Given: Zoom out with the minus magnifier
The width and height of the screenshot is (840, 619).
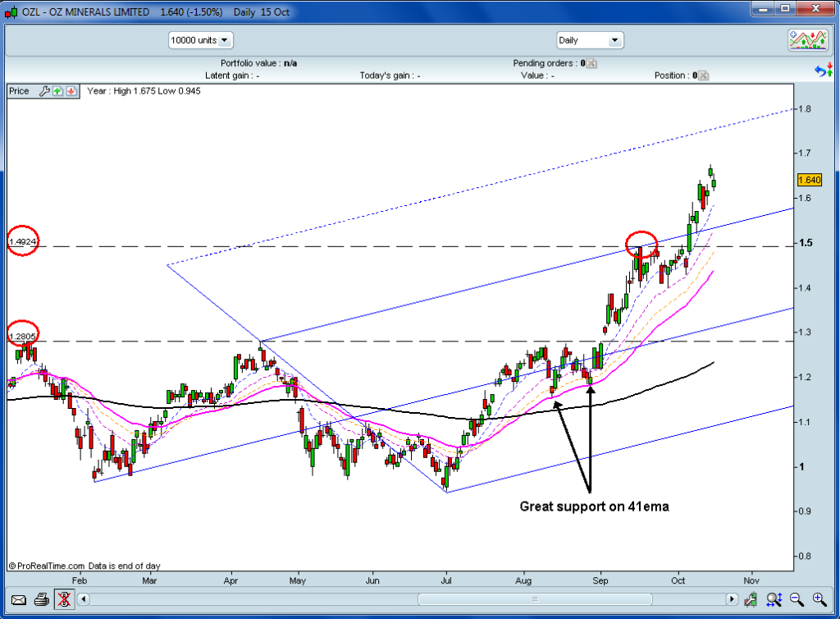Looking at the screenshot, I should point(797,599).
